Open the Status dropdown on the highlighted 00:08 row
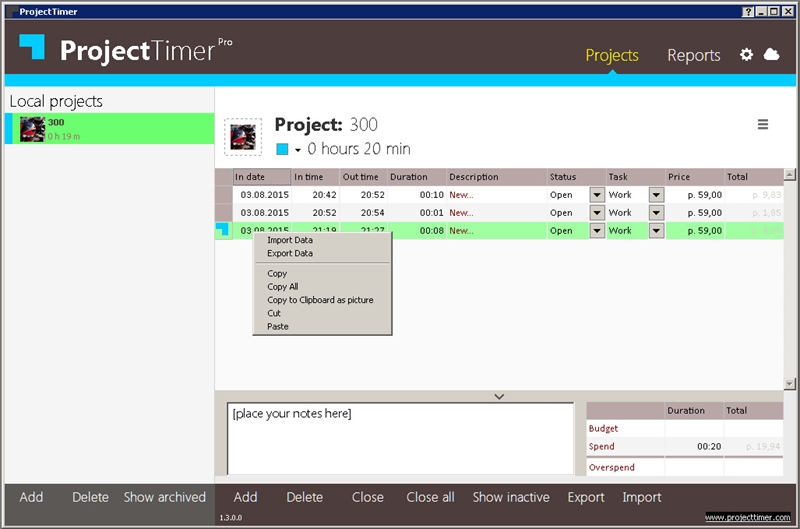Image resolution: width=800 pixels, height=529 pixels. click(x=596, y=230)
